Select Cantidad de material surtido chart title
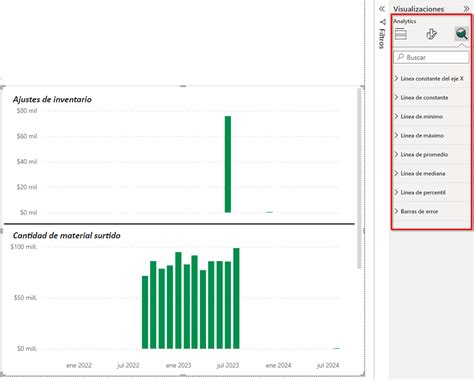The image size is (474, 380). 66,235
